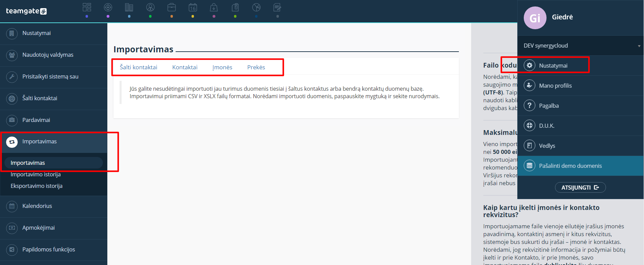The height and width of the screenshot is (265, 644).
Task: Open the notes pencil document icon
Action: tap(278, 7)
